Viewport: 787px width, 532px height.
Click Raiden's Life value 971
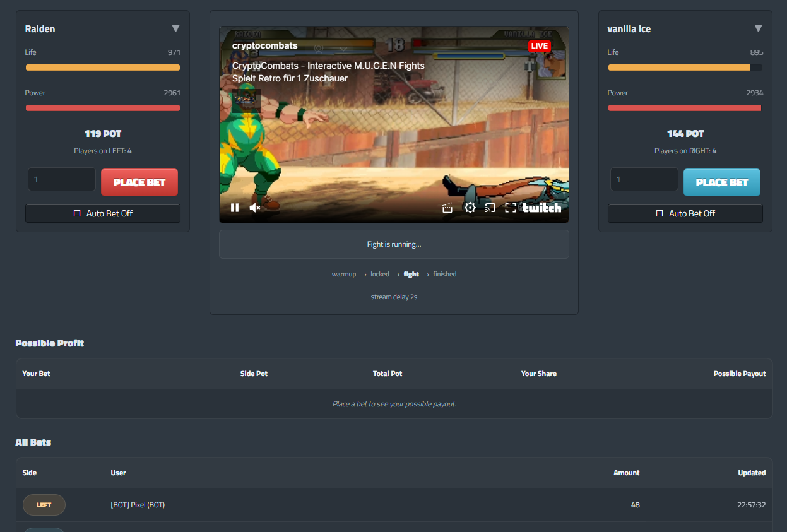[x=174, y=52]
